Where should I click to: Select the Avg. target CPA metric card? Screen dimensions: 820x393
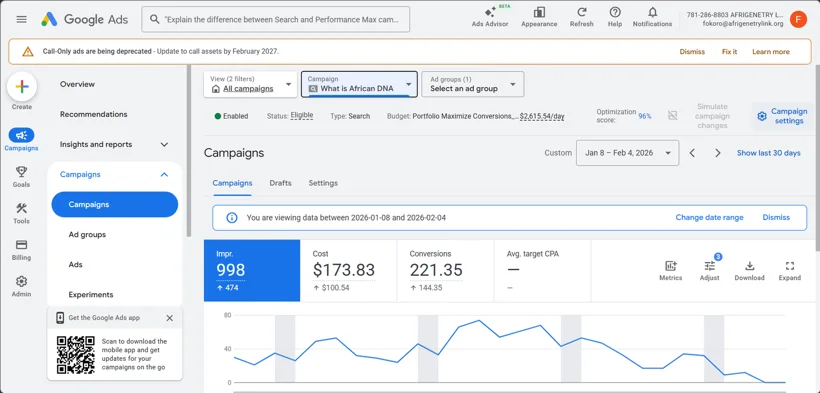[x=542, y=271]
